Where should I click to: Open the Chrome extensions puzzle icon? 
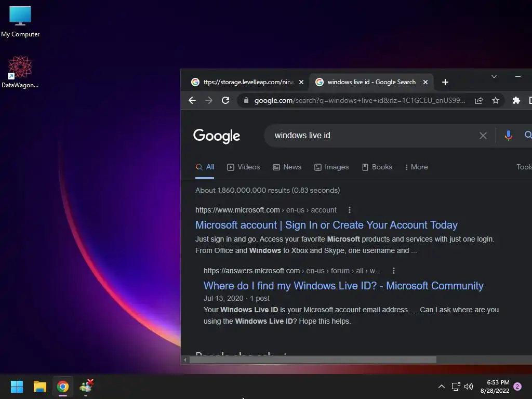[516, 100]
